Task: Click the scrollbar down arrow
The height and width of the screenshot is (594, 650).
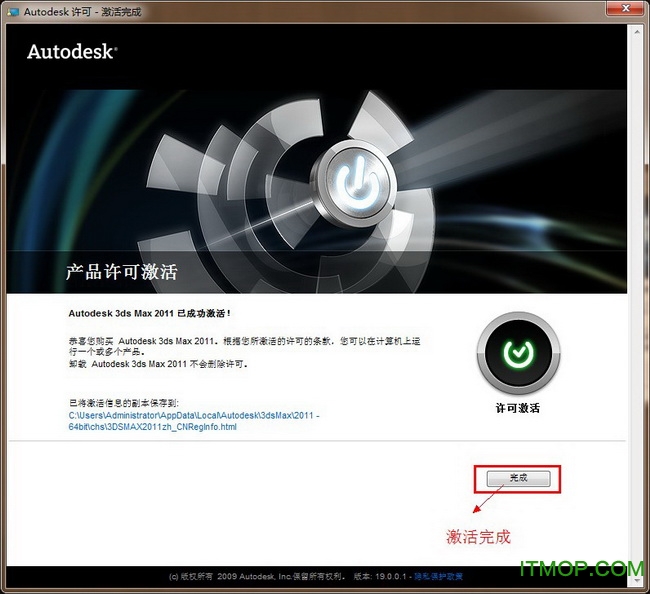Action: tap(637, 580)
